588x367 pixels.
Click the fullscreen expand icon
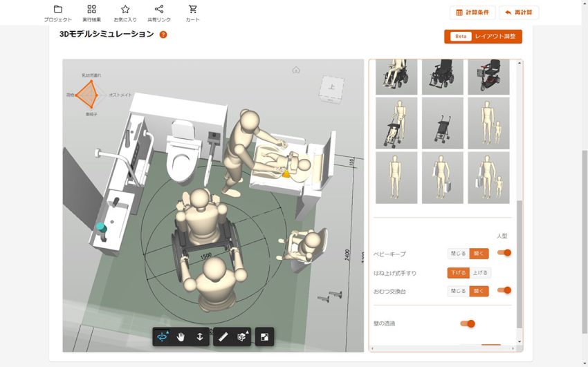pos(264,337)
